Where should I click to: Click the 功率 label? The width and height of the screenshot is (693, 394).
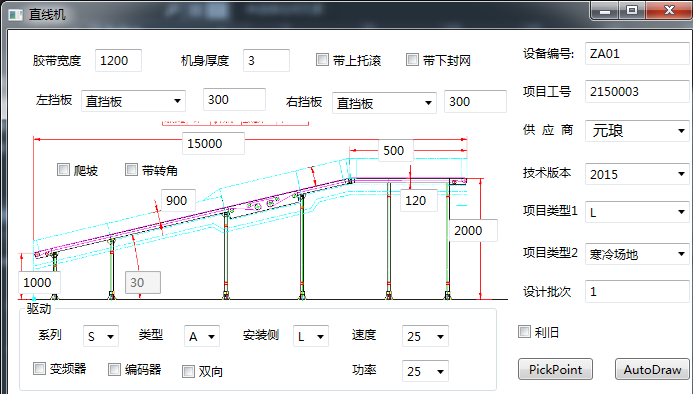tap(364, 370)
